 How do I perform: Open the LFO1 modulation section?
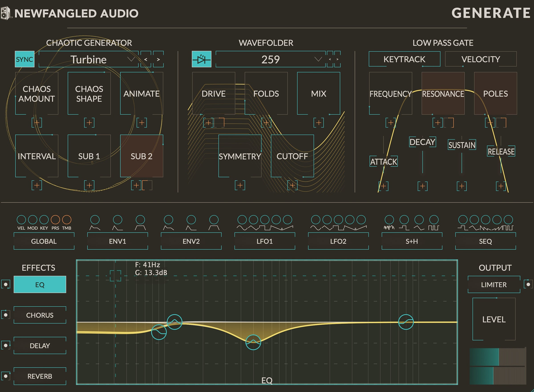tap(265, 241)
